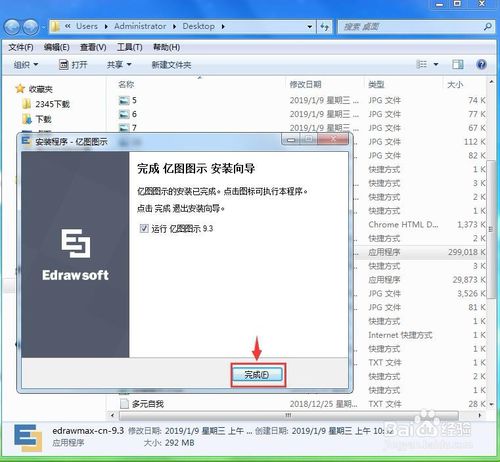
Task: Expand the 共享 dropdown
Action: click(119, 65)
